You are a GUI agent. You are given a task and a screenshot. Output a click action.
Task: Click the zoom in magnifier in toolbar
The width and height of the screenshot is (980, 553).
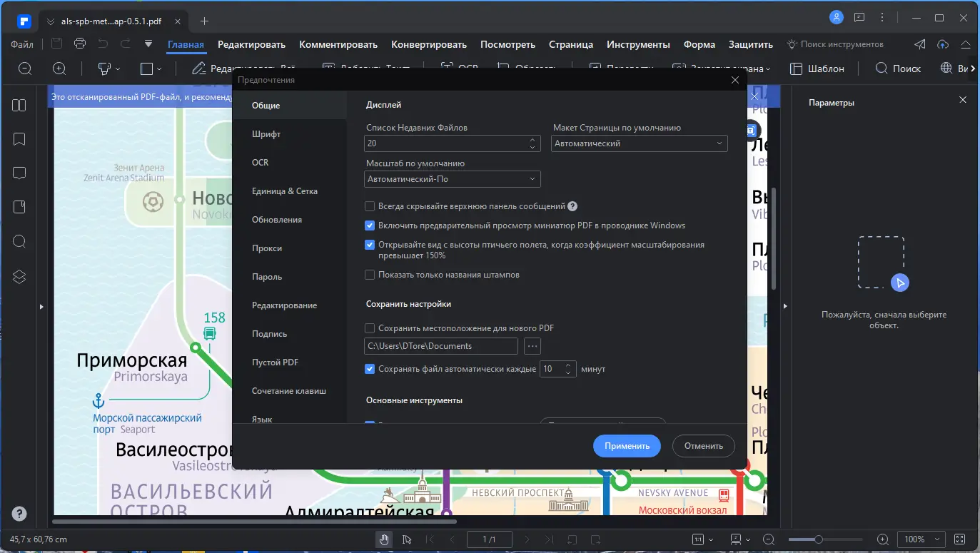(x=59, y=69)
